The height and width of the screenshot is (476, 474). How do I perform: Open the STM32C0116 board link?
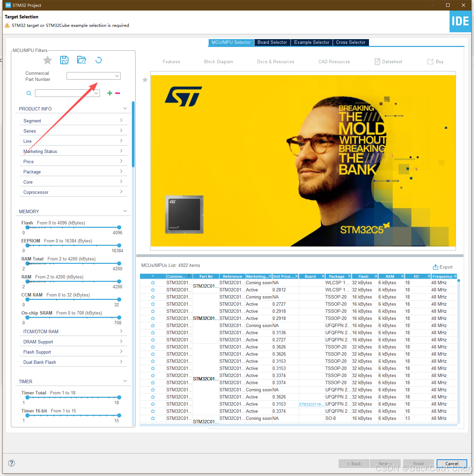(x=311, y=404)
